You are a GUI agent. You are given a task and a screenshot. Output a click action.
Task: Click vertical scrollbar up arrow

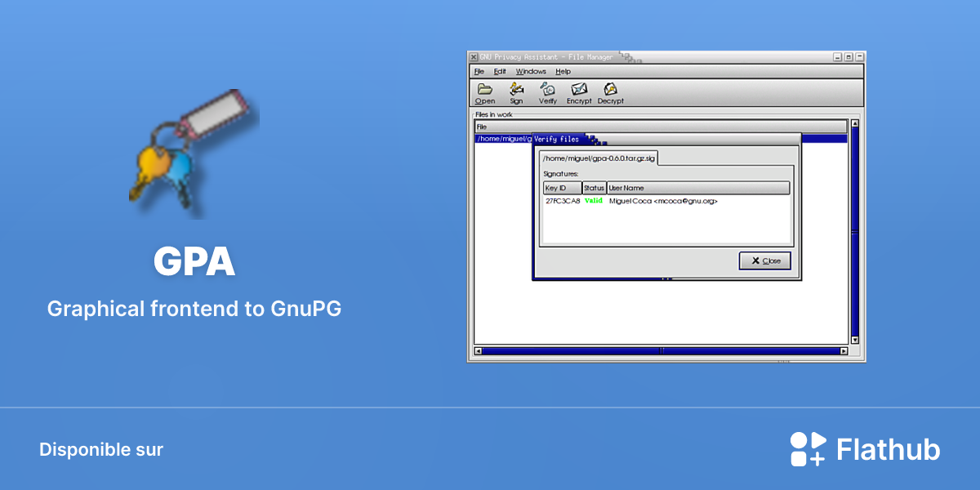coord(855,124)
